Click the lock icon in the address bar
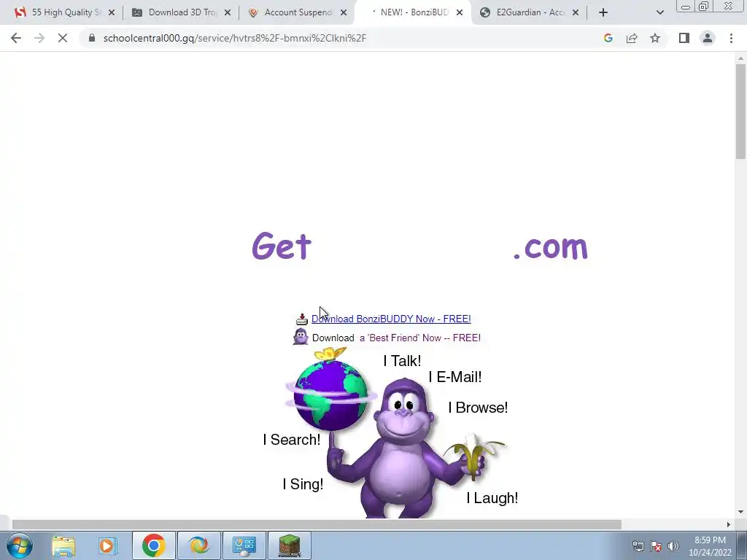This screenshot has width=747, height=560. pyautogui.click(x=92, y=38)
